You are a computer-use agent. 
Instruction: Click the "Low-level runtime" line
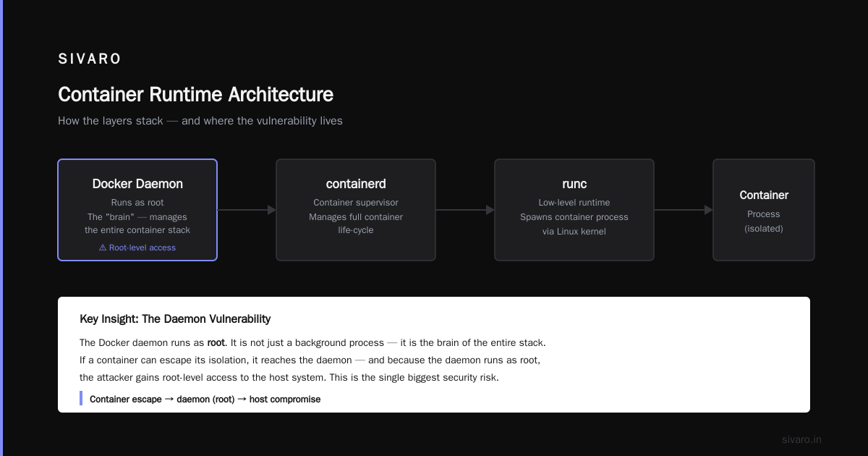tap(574, 203)
